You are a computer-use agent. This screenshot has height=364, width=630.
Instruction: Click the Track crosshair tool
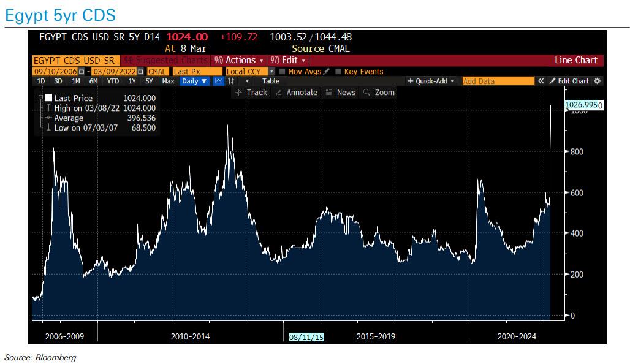point(251,92)
